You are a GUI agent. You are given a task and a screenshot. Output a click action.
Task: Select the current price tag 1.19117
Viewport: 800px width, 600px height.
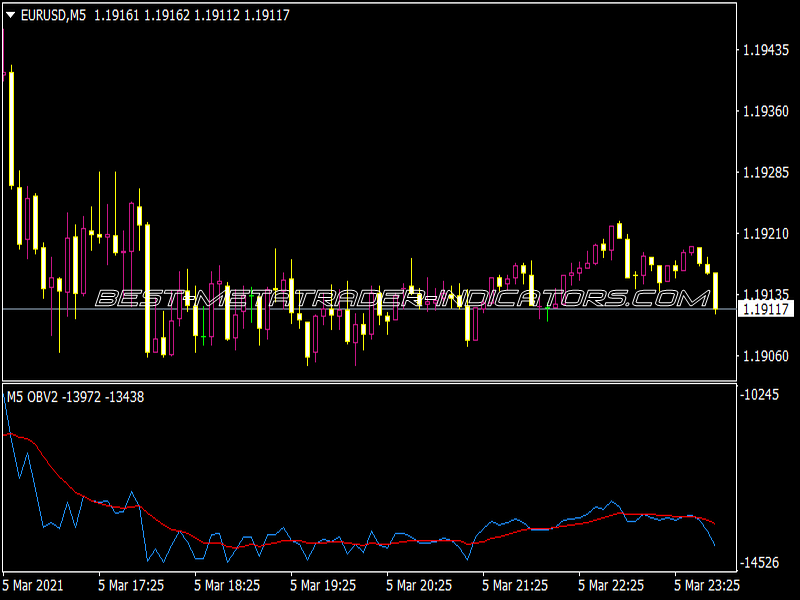[766, 309]
